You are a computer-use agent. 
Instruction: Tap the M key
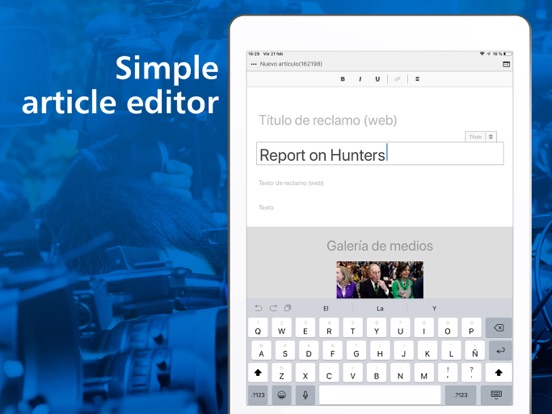424,372
